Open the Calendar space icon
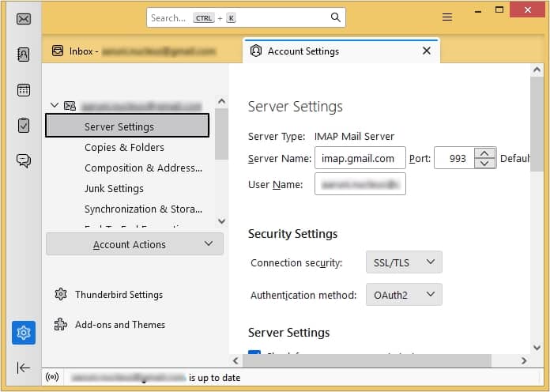The width and height of the screenshot is (550, 392). [24, 90]
